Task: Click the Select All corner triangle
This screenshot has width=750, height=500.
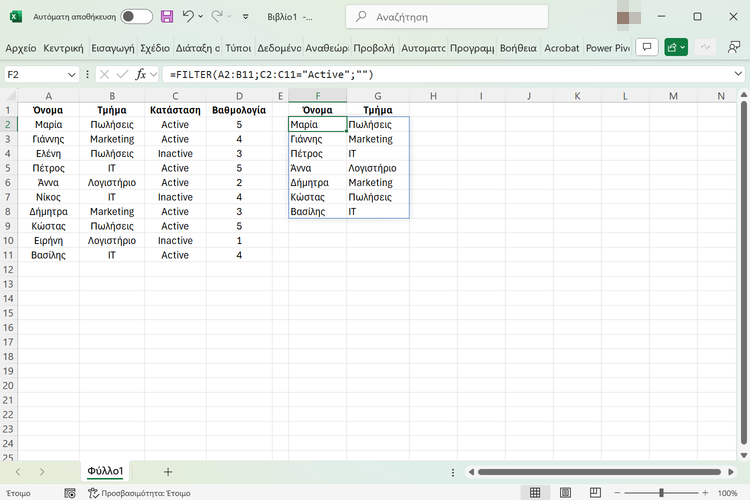Action: (9, 96)
